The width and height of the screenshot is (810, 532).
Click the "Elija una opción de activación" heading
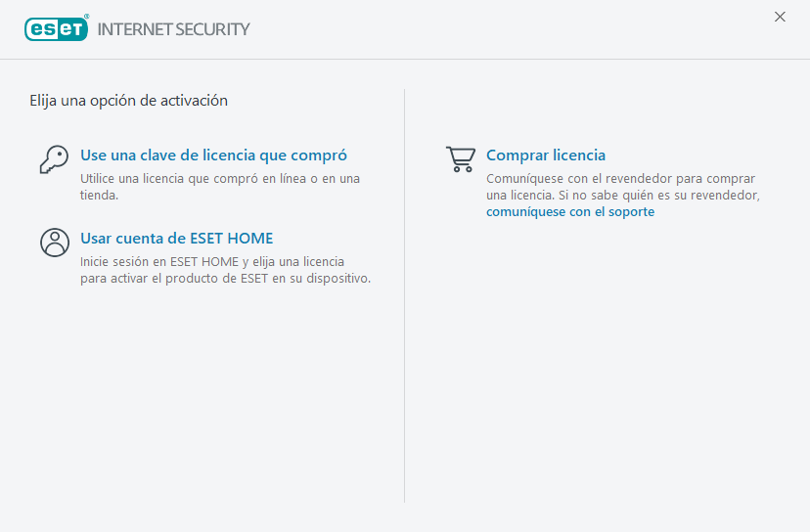[128, 100]
